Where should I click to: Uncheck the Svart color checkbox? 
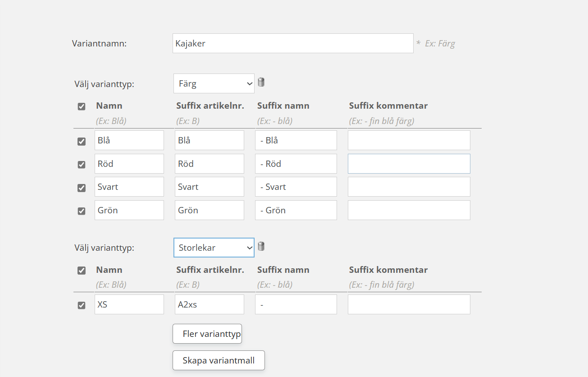[82, 188]
